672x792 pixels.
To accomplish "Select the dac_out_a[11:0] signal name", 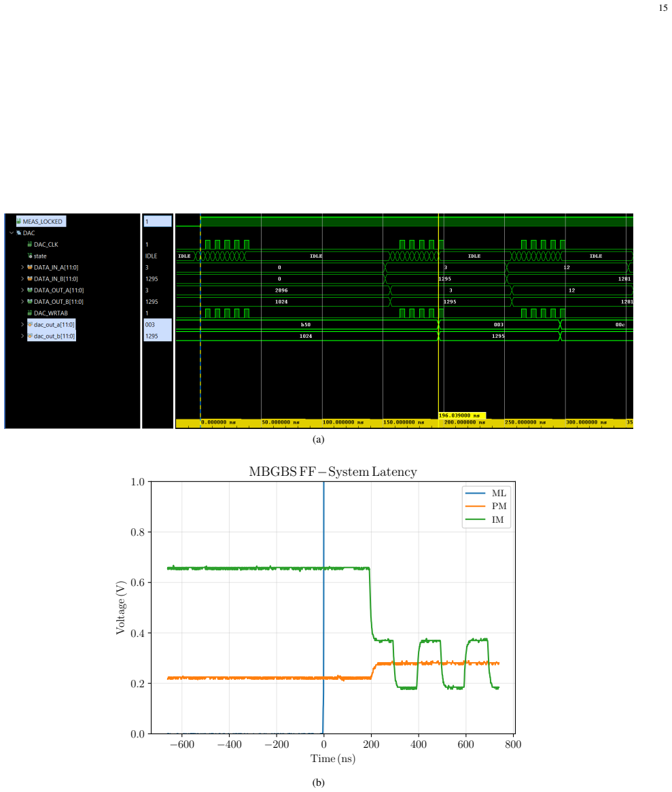I will coord(54,325).
